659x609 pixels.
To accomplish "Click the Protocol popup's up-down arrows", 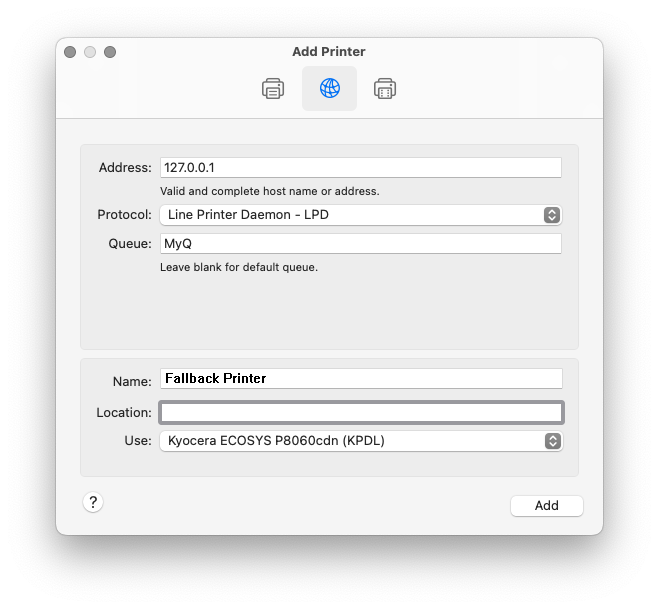I will tap(551, 215).
